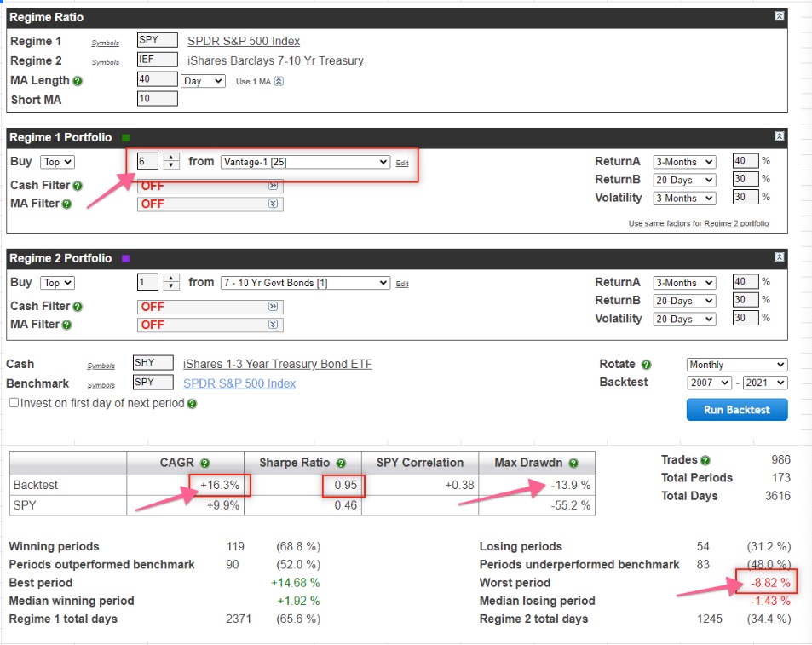Viewport: 812px width, 645px height.
Task: Open the CAGR help question mark
Action: [204, 464]
